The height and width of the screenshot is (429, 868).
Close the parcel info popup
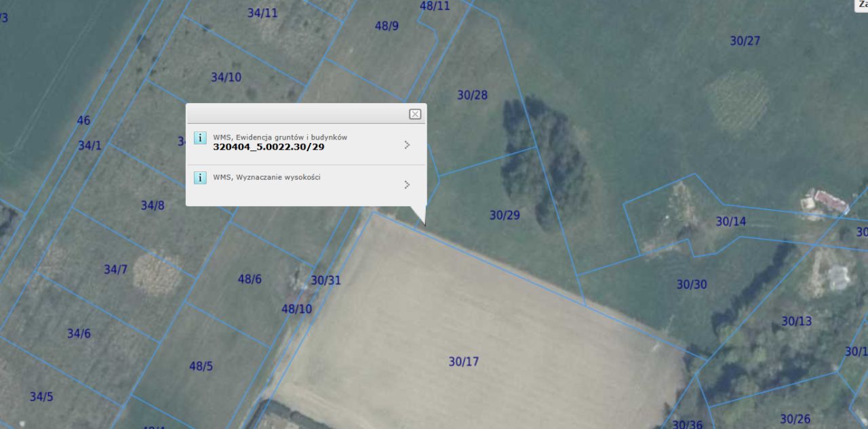coord(415,115)
